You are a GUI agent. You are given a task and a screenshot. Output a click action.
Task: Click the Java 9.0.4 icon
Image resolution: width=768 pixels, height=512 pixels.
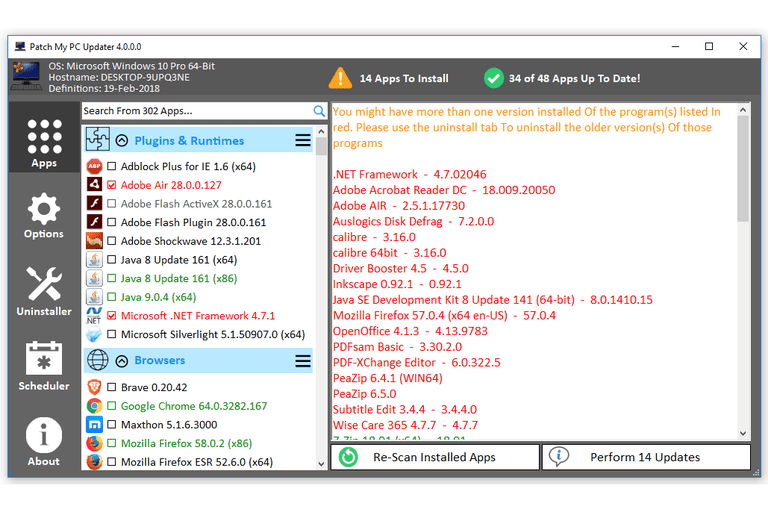pyautogui.click(x=94, y=297)
